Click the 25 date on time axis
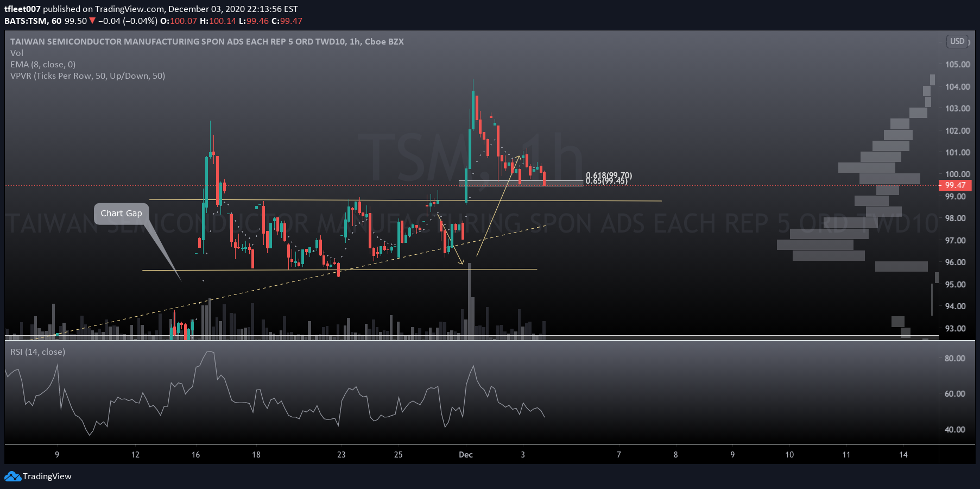Screen dimensions: 980x489 click(x=399, y=455)
